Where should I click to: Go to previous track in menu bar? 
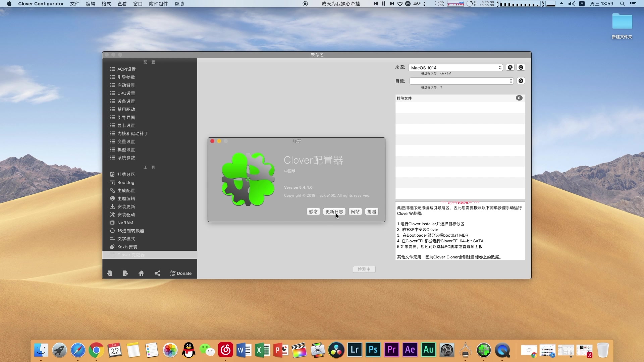(x=376, y=4)
